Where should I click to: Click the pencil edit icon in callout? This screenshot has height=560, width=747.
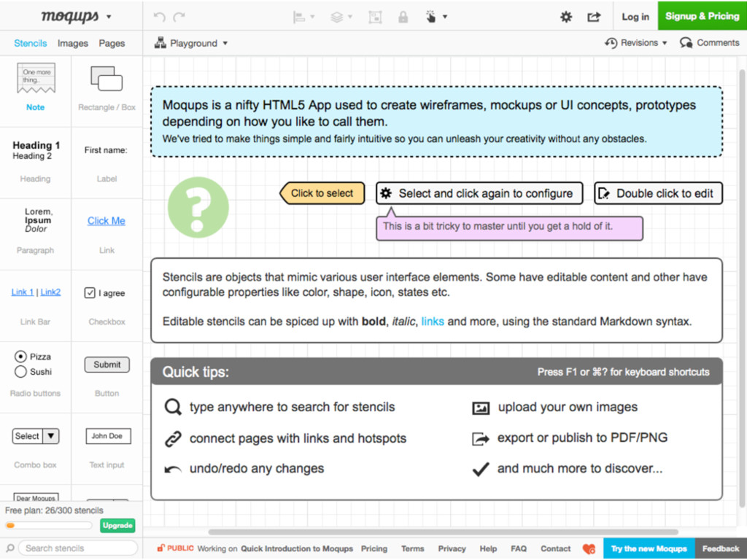[x=604, y=193]
